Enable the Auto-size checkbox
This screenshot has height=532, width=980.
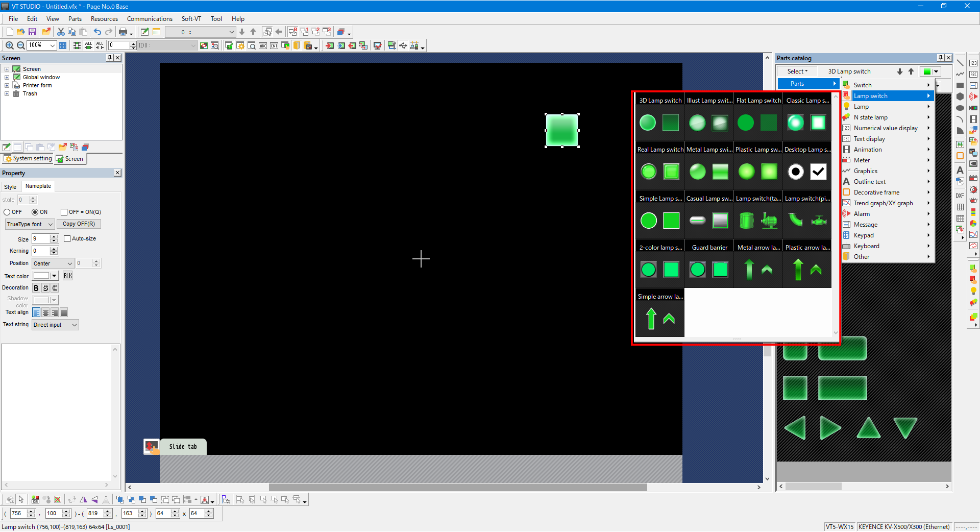[67, 239]
